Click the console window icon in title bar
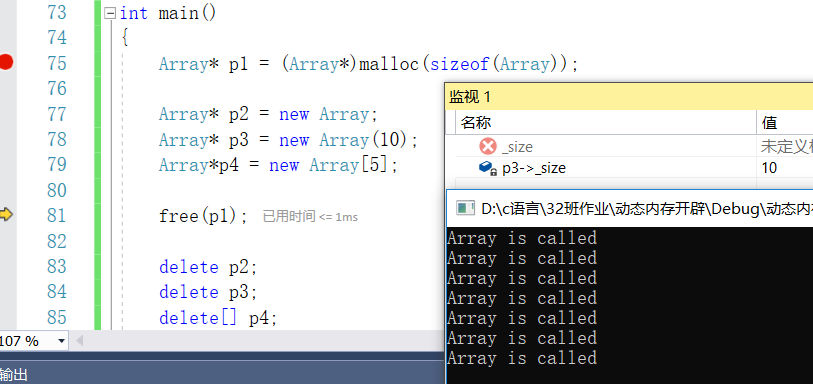Viewport: 813px width, 384px height. pyautogui.click(x=465, y=208)
